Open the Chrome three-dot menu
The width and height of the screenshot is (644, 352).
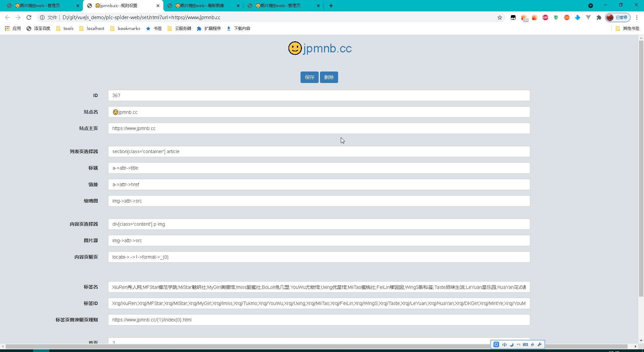click(637, 17)
